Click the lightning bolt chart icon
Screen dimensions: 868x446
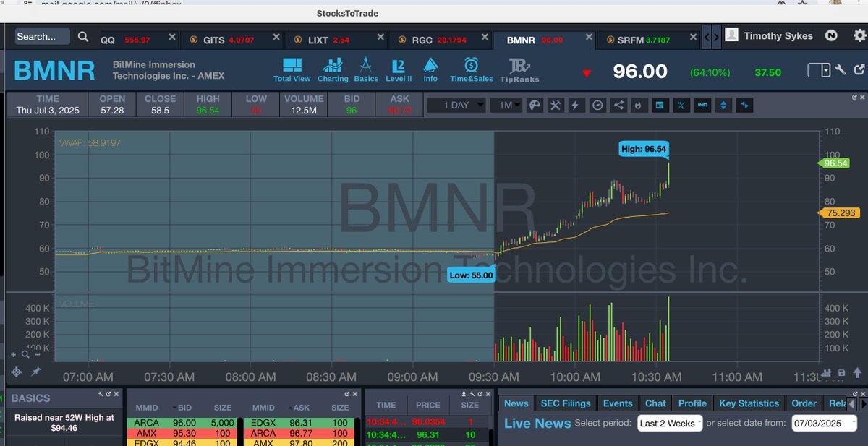pos(576,105)
